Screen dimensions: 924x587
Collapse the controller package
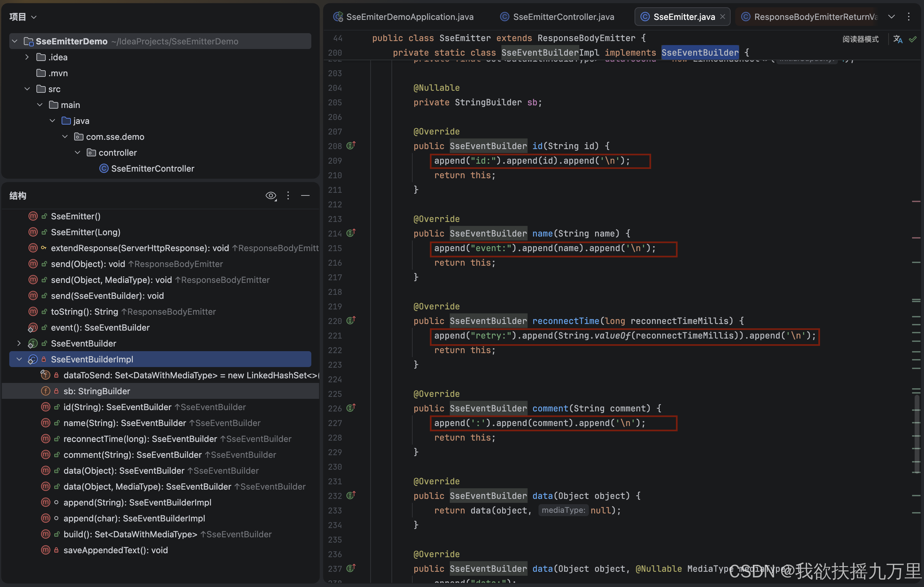click(77, 153)
